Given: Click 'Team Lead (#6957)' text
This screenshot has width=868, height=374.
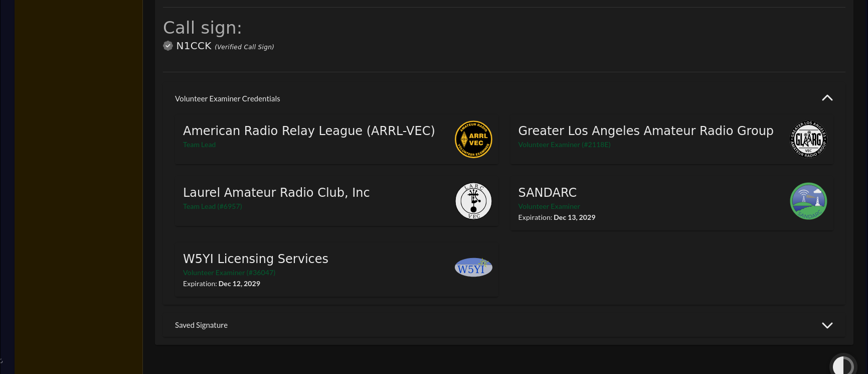Looking at the screenshot, I should [x=213, y=206].
